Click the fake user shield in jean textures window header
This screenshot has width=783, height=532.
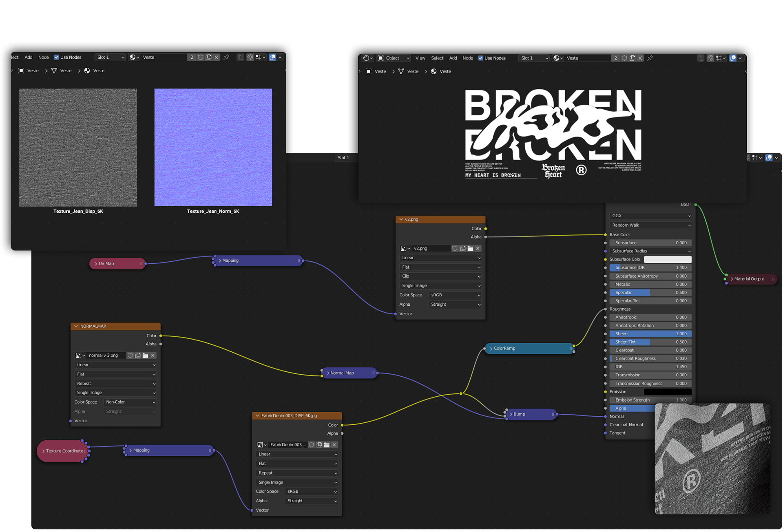point(201,57)
